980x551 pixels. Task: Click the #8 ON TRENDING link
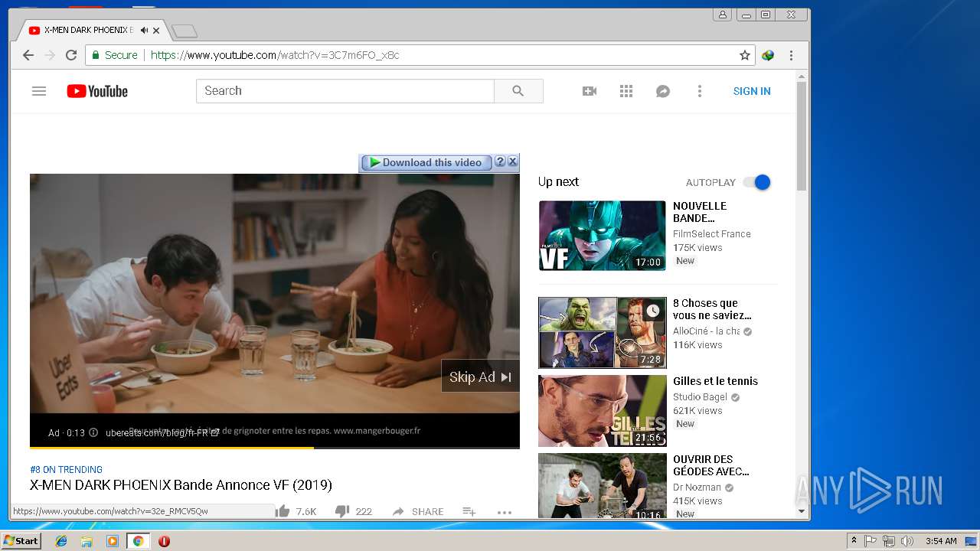click(x=66, y=470)
